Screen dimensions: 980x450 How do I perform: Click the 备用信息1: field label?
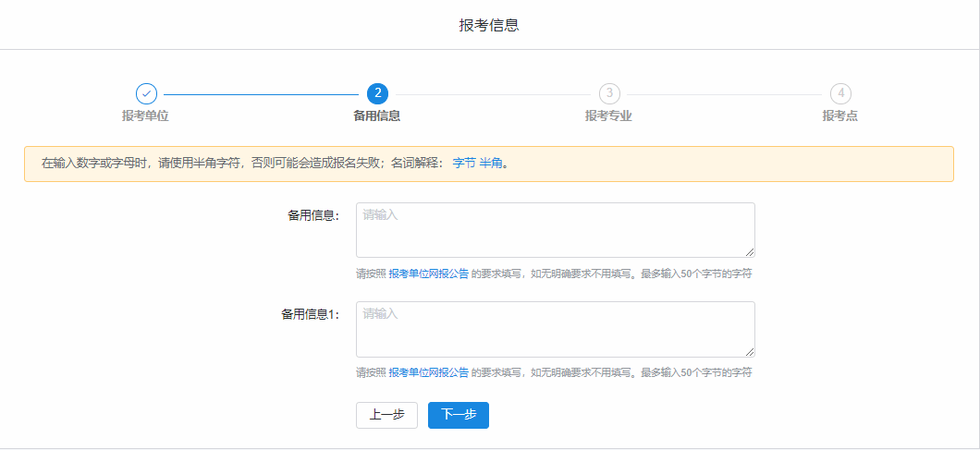pos(311,314)
